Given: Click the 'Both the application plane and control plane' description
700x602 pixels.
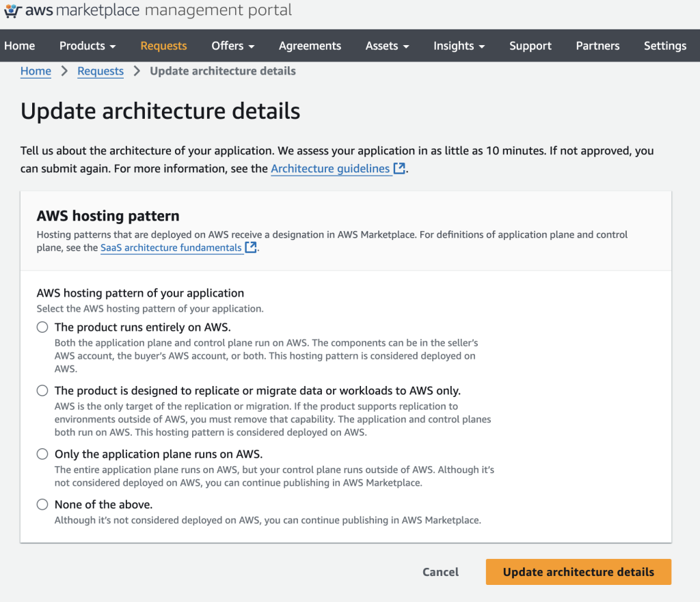Looking at the screenshot, I should (266, 356).
